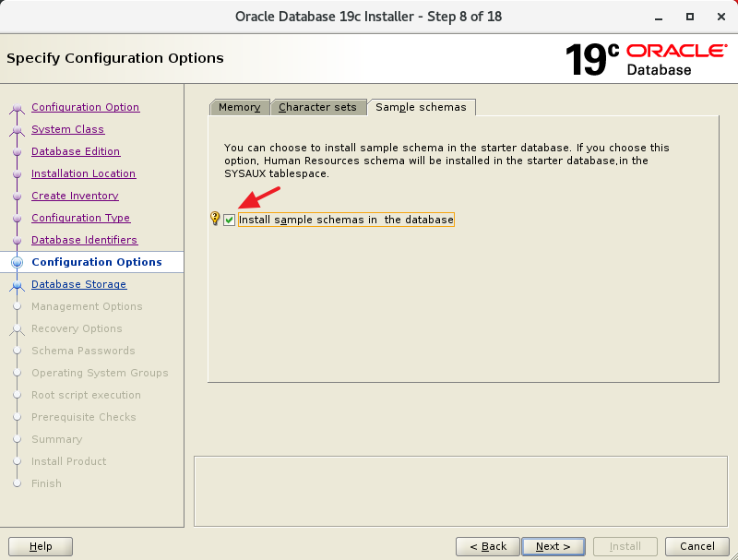
Task: Go back with the Back button
Action: (x=488, y=546)
